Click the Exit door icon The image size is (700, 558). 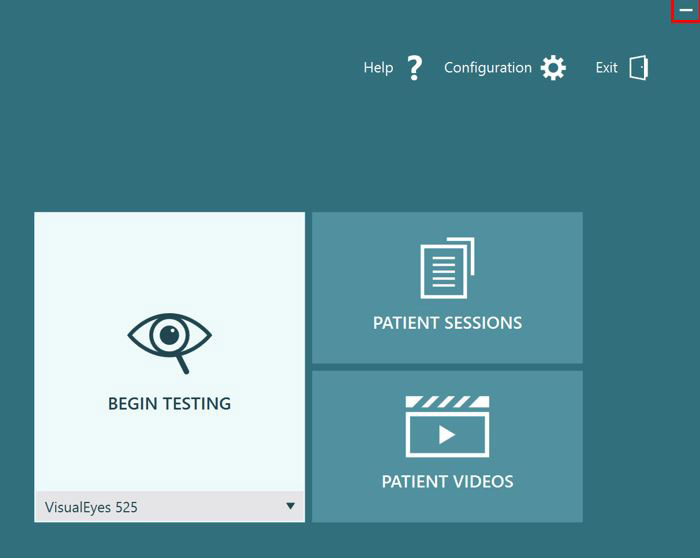point(639,68)
